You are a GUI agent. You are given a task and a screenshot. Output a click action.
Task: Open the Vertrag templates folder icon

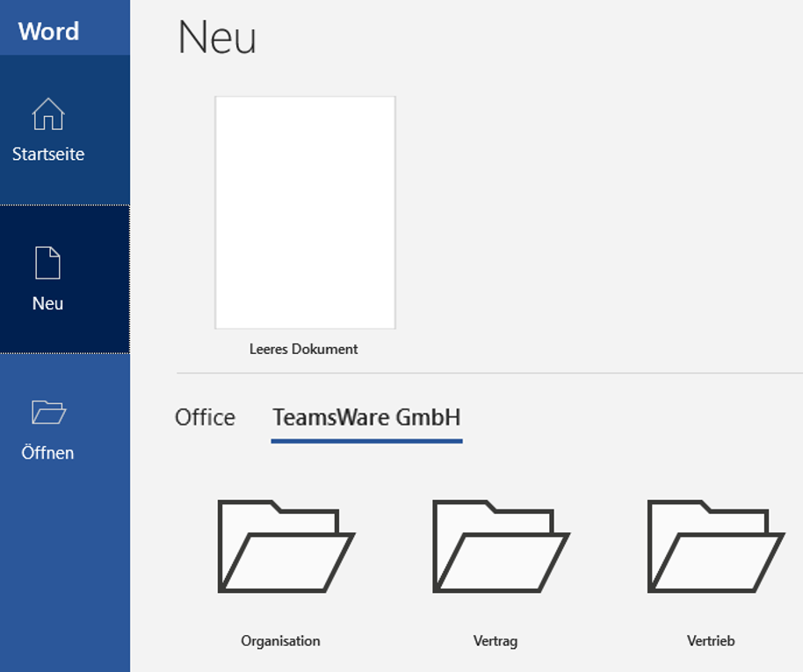tap(501, 546)
